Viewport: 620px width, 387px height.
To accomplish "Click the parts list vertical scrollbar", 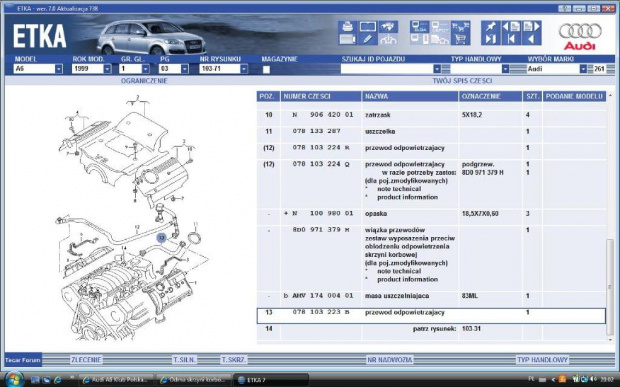I will coord(610,217).
